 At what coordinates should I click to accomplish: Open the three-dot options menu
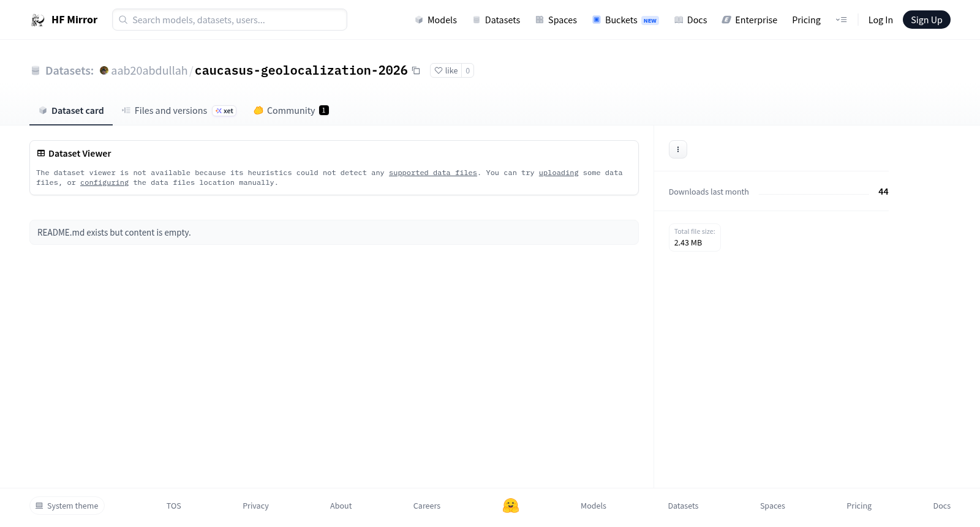pos(678,149)
